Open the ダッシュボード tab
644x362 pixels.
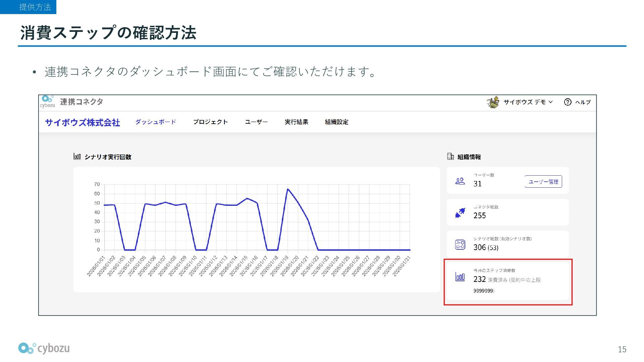(x=156, y=122)
